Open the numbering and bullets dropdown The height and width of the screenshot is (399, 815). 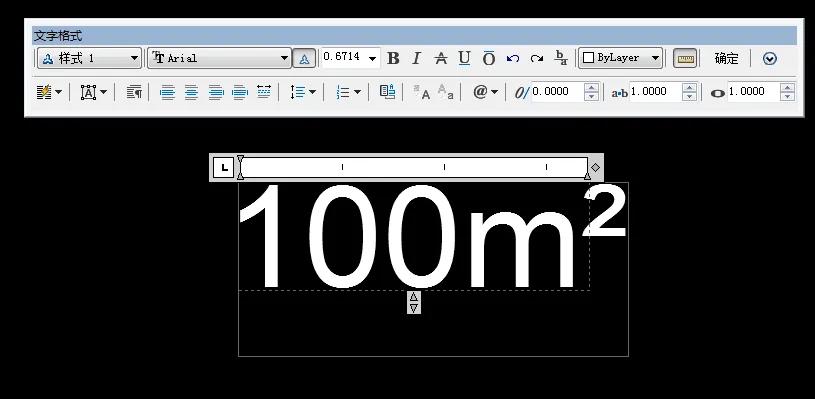(x=348, y=92)
